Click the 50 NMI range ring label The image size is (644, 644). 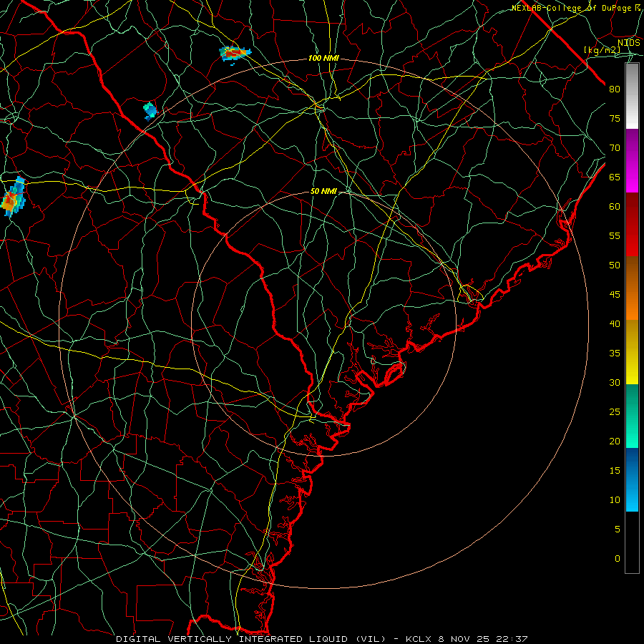(323, 191)
